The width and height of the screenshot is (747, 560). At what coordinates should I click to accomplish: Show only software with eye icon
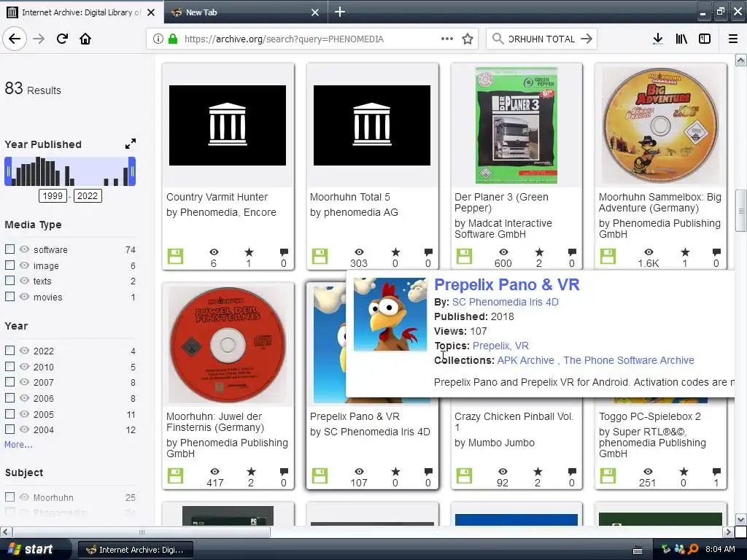pos(24,249)
